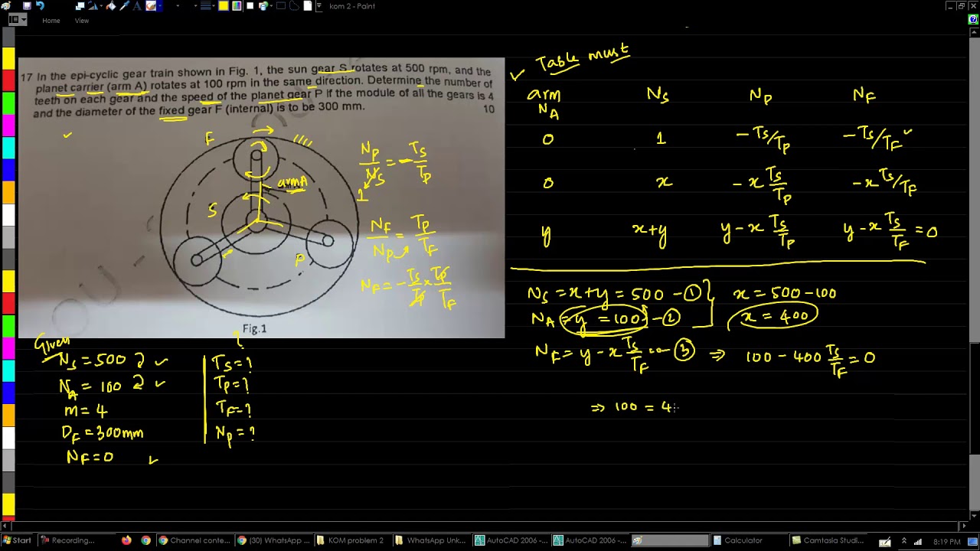The image size is (980, 551).
Task: Switch to (30) WhatsApp Chrome window
Action: coord(273,540)
